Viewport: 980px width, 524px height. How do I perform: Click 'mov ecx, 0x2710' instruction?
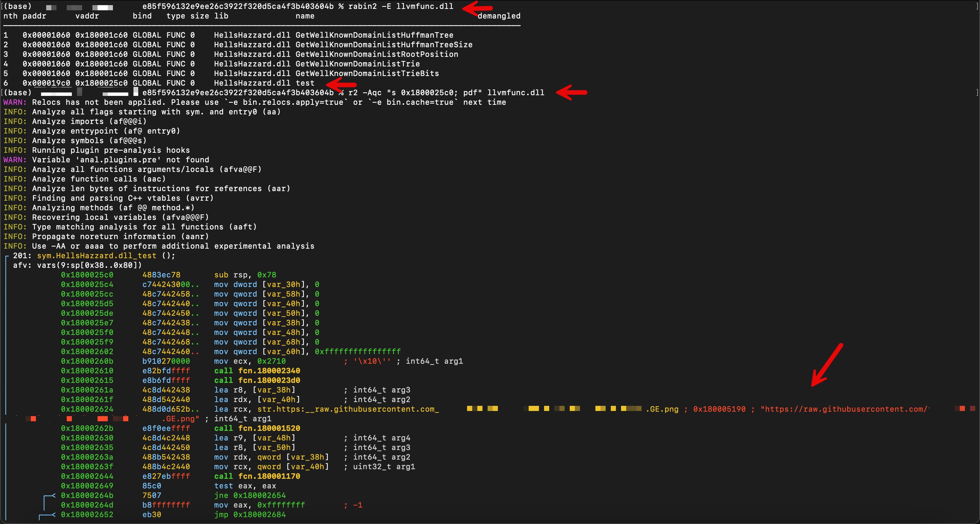[250, 361]
